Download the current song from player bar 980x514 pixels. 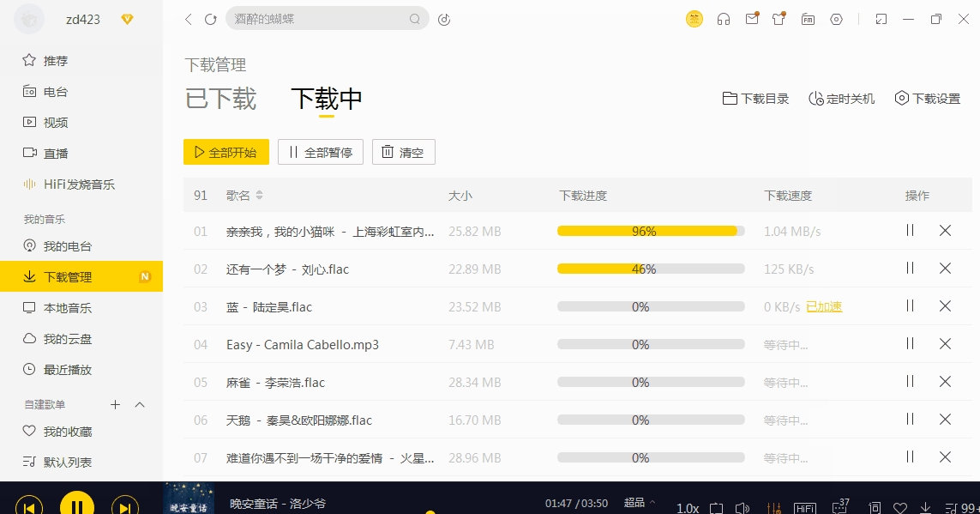[926, 508]
